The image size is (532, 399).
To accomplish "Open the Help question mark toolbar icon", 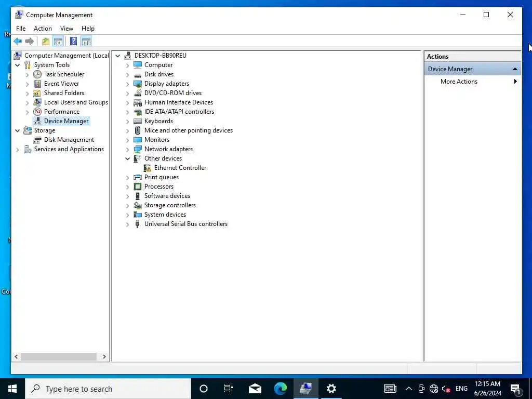I will tap(73, 42).
